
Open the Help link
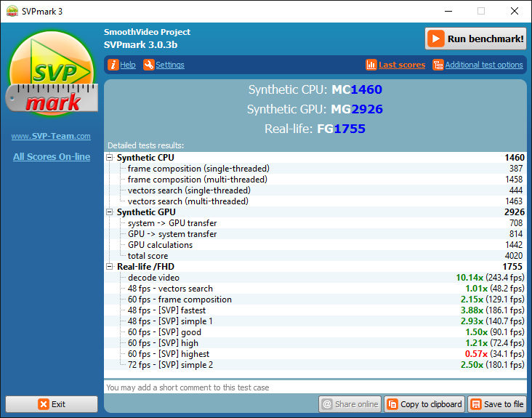[128, 65]
